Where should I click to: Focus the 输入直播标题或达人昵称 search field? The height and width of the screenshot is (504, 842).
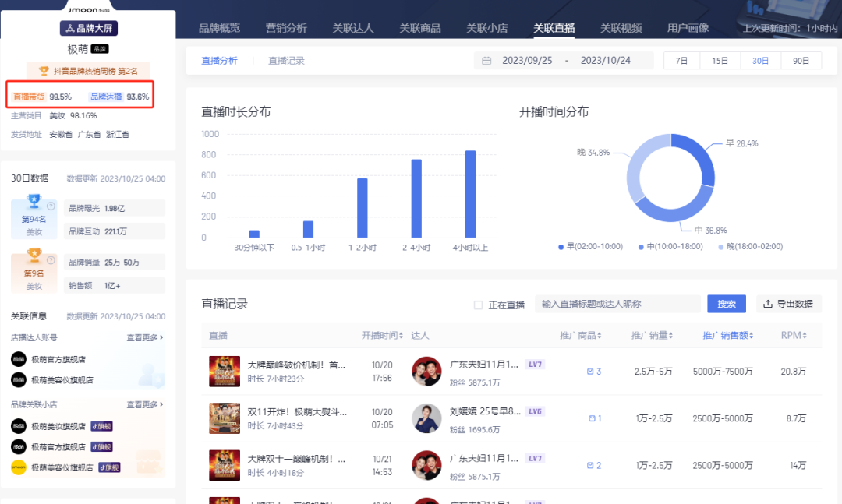point(617,304)
